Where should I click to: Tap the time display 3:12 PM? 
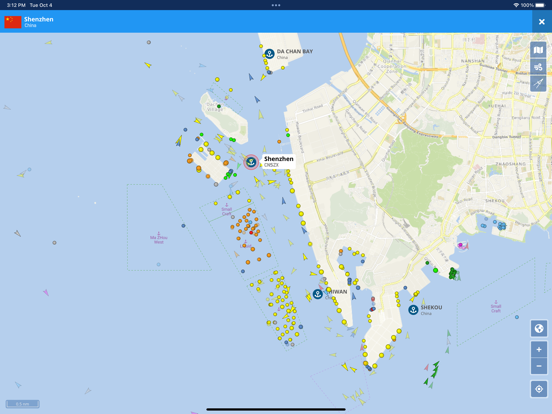coord(16,5)
